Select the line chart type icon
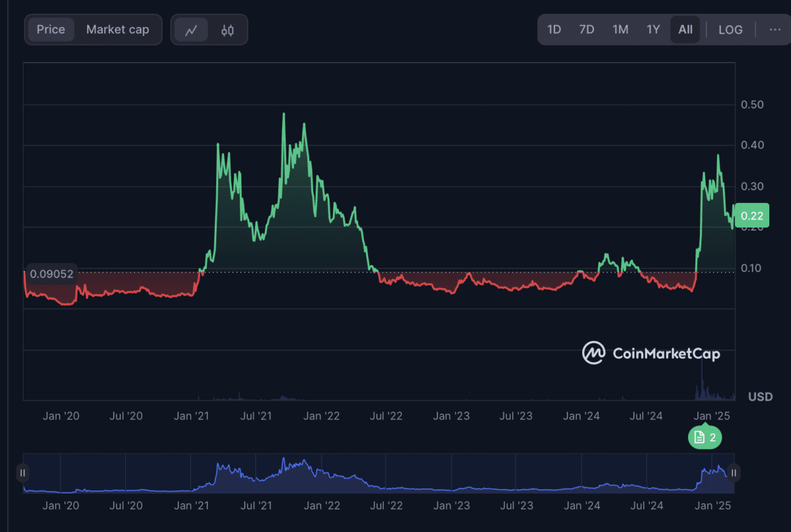 [190, 29]
